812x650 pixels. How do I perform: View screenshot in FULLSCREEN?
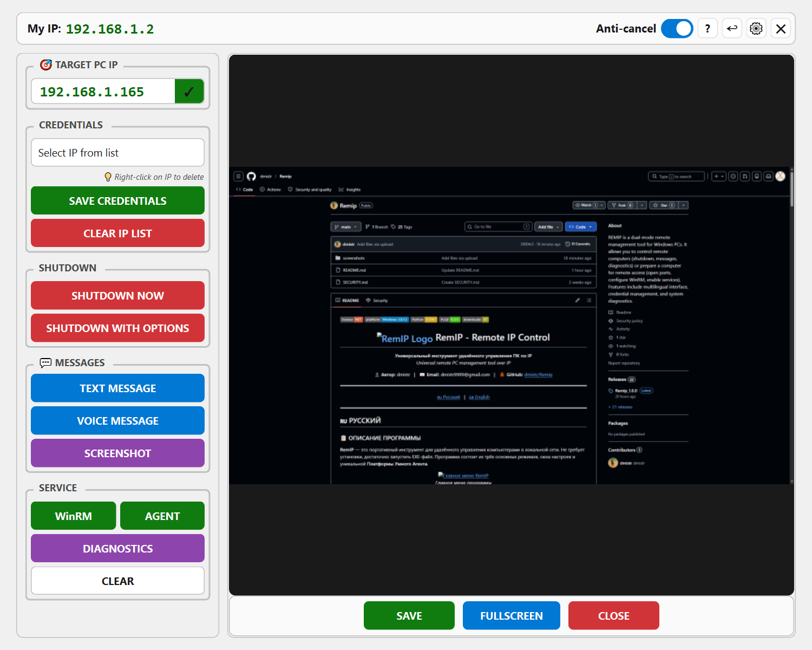tap(512, 616)
